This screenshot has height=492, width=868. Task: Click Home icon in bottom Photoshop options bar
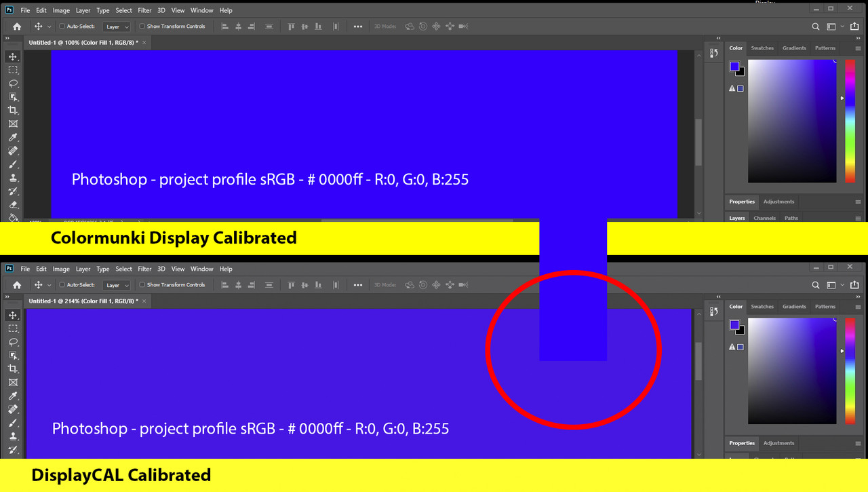point(17,285)
